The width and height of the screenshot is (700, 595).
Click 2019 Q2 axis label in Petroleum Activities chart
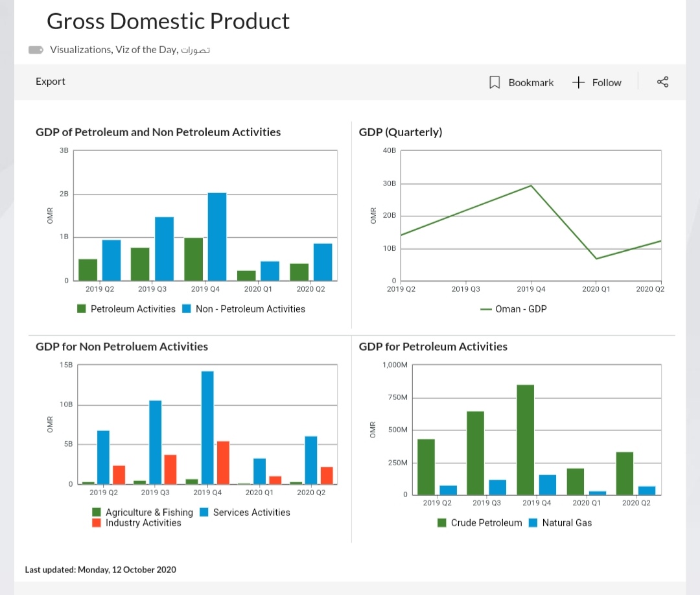point(437,503)
